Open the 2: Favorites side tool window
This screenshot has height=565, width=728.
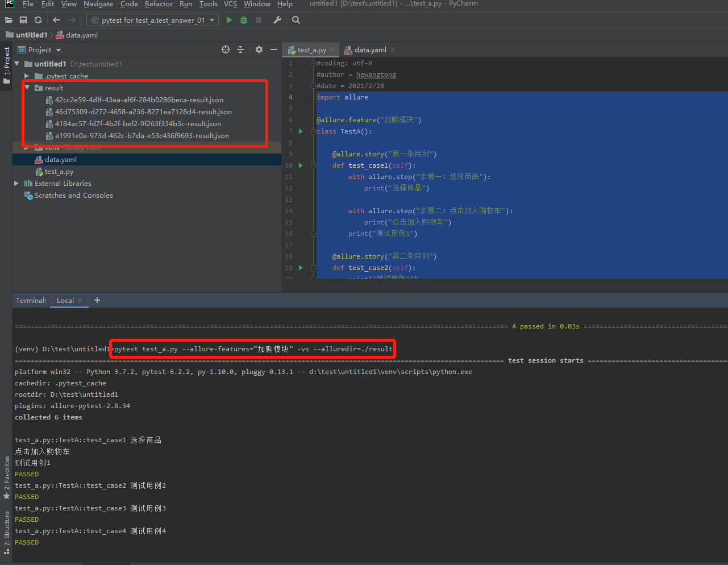pyautogui.click(x=6, y=477)
